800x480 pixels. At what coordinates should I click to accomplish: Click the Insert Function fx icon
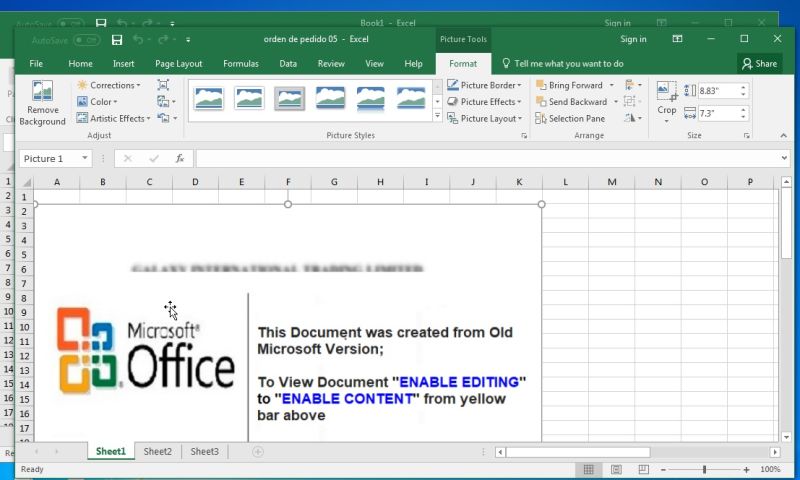(x=180, y=159)
